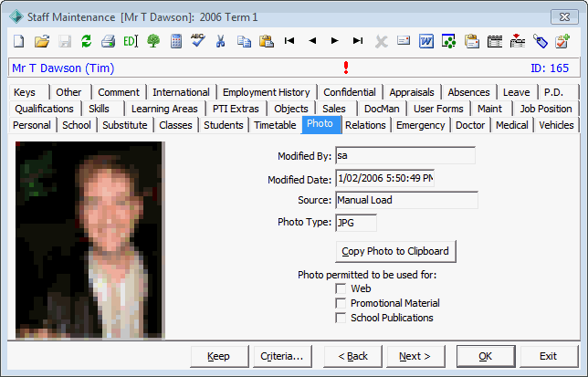This screenshot has height=377, width=588.
Task: Click the greyed-out Save floppy disk icon
Action: [x=65, y=41]
